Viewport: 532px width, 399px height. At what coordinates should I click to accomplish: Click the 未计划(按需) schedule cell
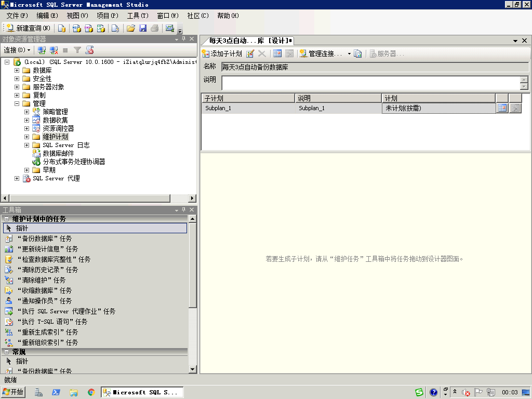coord(438,108)
